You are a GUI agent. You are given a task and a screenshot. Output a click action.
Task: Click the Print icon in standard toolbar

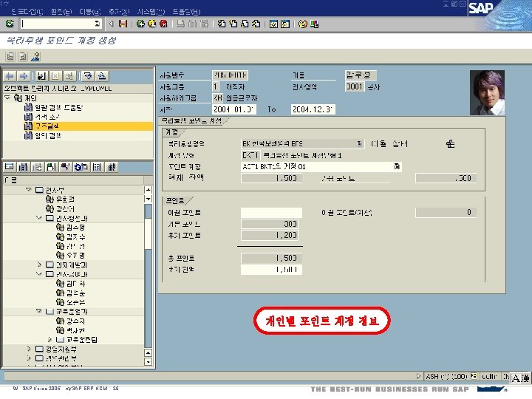181,24
